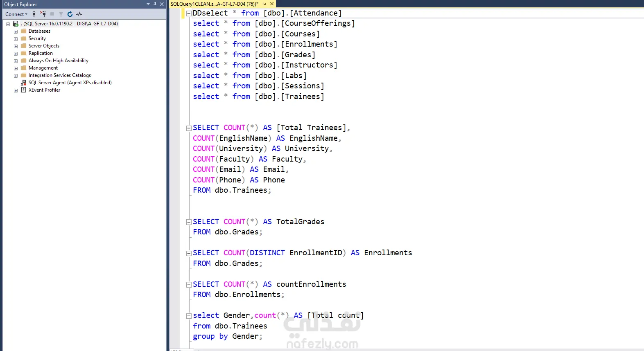Open the Connect dropdown in Object Explorer
Image resolution: width=644 pixels, height=351 pixels.
pyautogui.click(x=16, y=14)
